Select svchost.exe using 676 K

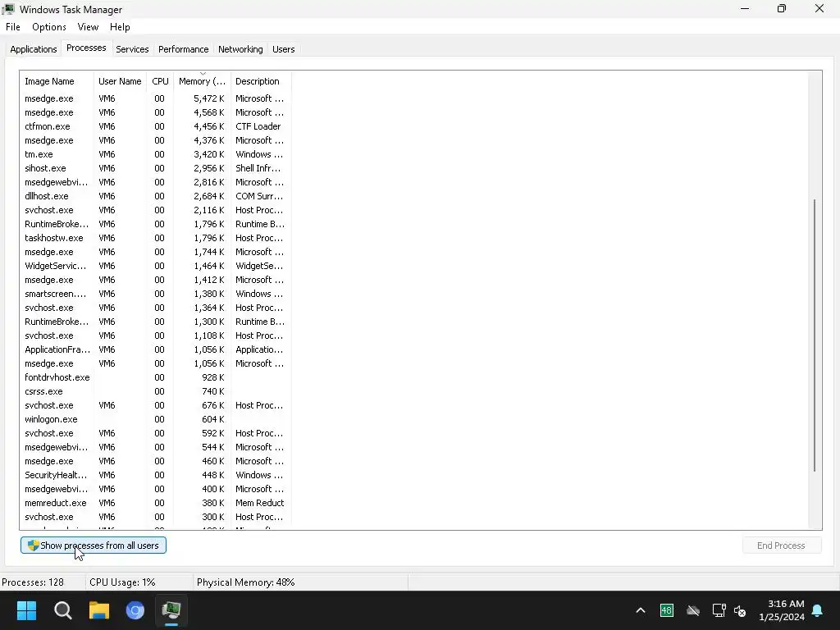[x=155, y=405]
